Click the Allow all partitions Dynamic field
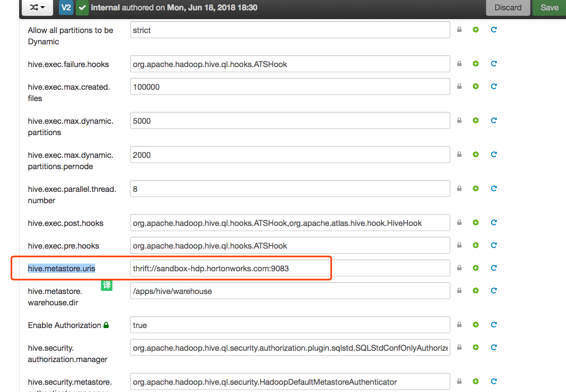Image resolution: width=566 pixels, height=392 pixels. pyautogui.click(x=290, y=30)
